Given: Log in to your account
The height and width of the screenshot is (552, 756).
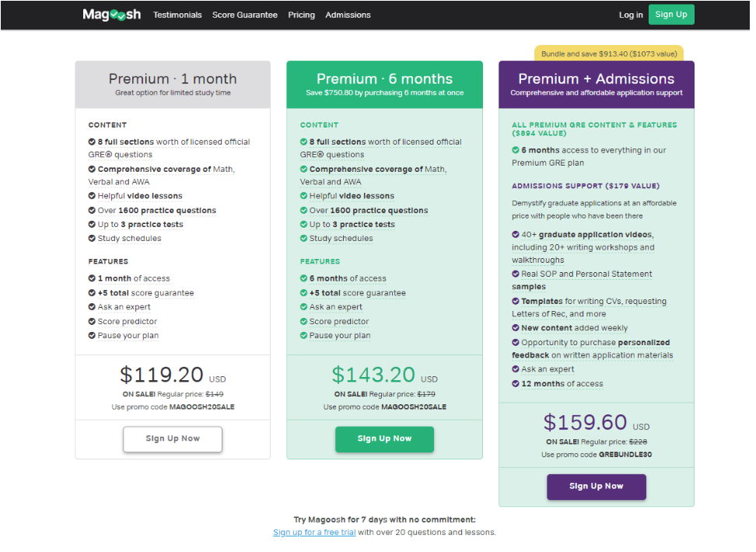Looking at the screenshot, I should coord(631,15).
